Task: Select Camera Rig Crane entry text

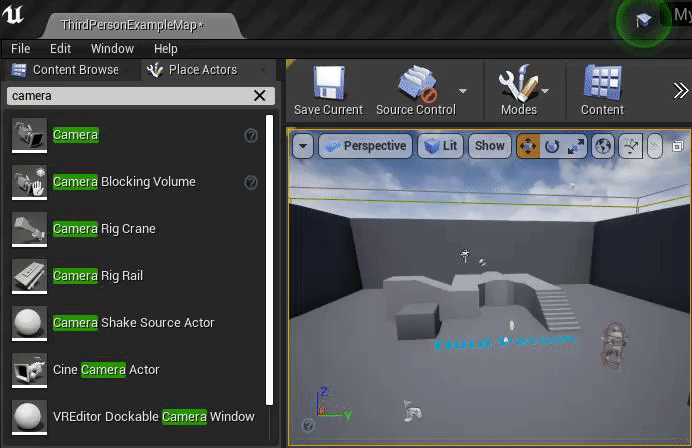Action: click(104, 229)
